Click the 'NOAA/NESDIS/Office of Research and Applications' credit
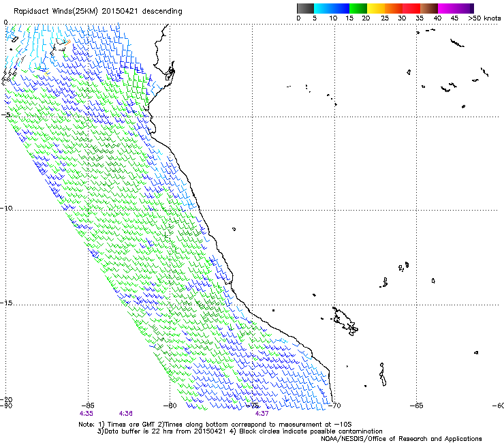Image resolution: width=504 pixels, height=443 pixels. coord(401,439)
